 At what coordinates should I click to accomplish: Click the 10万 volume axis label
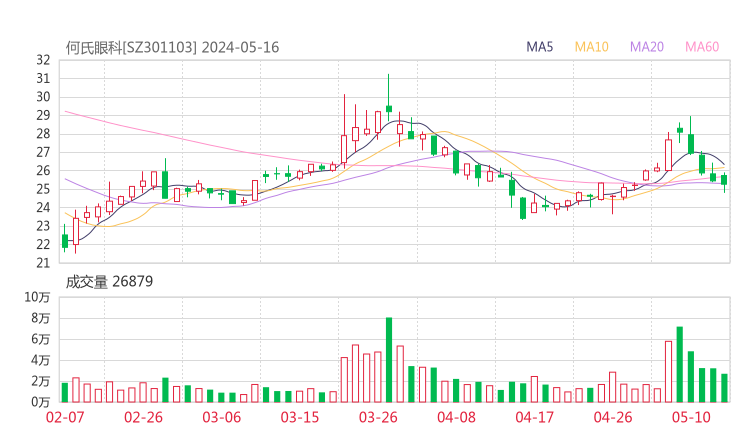coord(37,297)
